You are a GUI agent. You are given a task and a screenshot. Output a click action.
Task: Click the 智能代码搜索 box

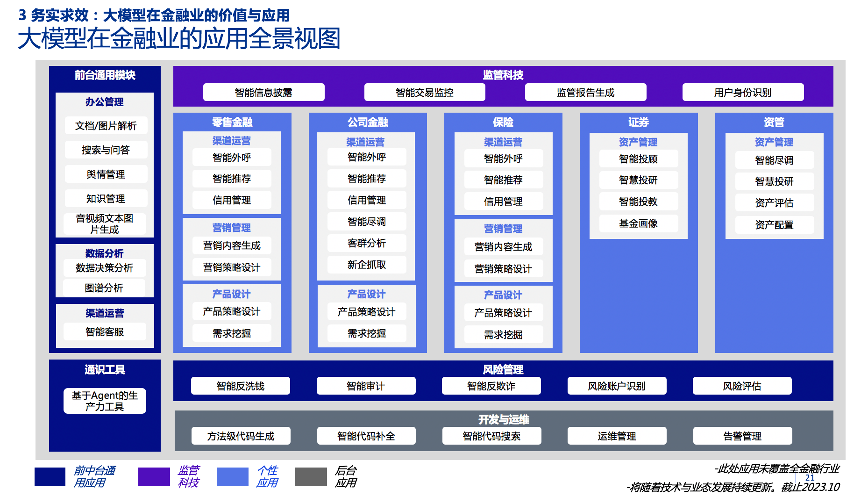pyautogui.click(x=492, y=436)
